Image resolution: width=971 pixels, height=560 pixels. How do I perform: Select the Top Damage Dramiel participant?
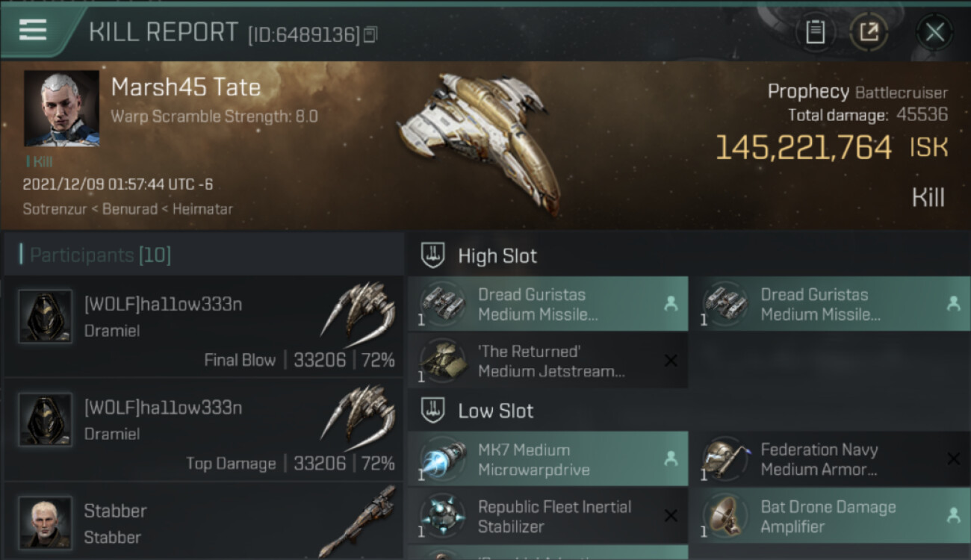click(x=203, y=430)
